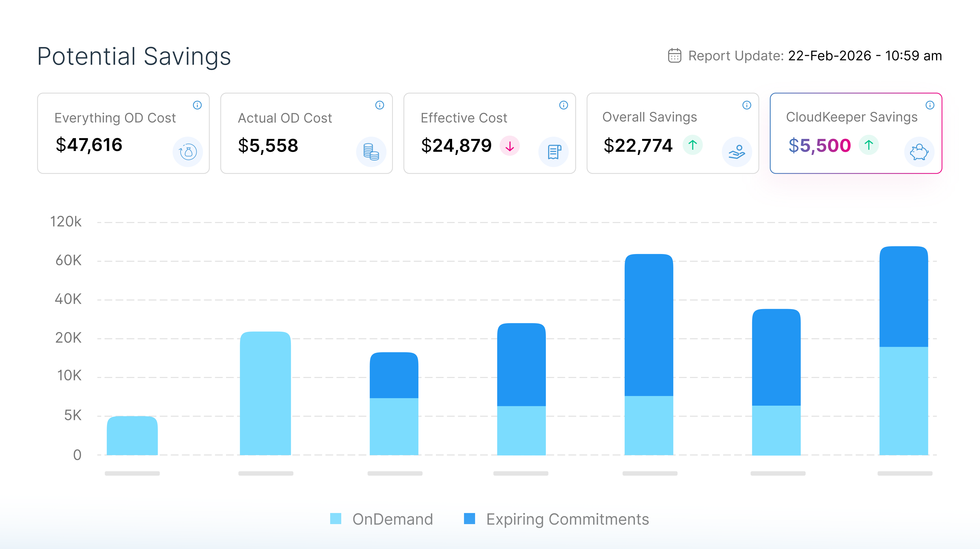Click the Effective Cost info icon
This screenshot has height=549, width=980.
(x=564, y=105)
